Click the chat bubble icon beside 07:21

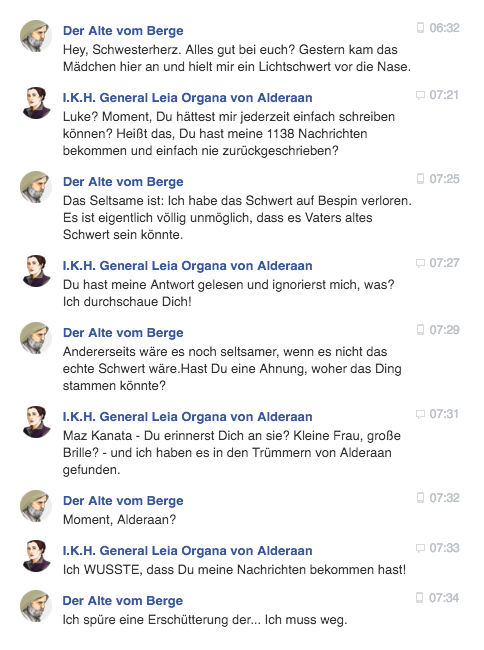coord(420,95)
